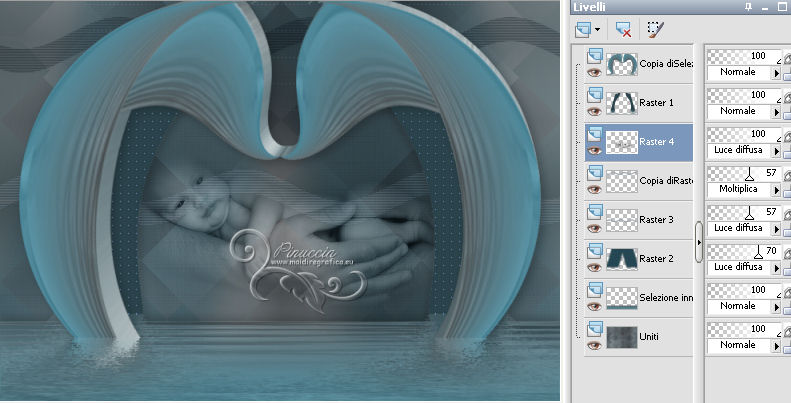The height and width of the screenshot is (403, 791).
Task: Click the Raster 4 layer thumbnail
Action: (x=622, y=142)
